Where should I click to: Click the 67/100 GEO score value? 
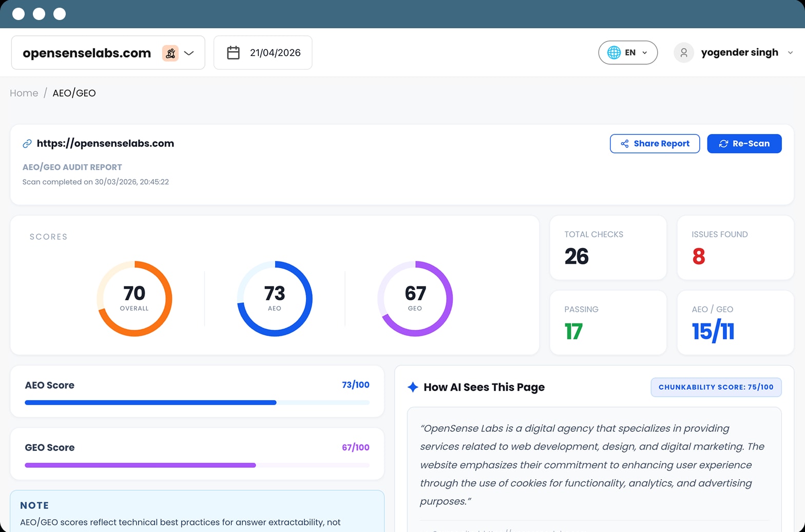(356, 447)
